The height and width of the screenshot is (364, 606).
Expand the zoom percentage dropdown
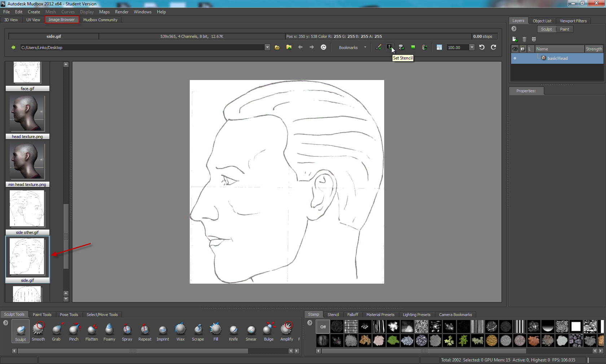472,47
